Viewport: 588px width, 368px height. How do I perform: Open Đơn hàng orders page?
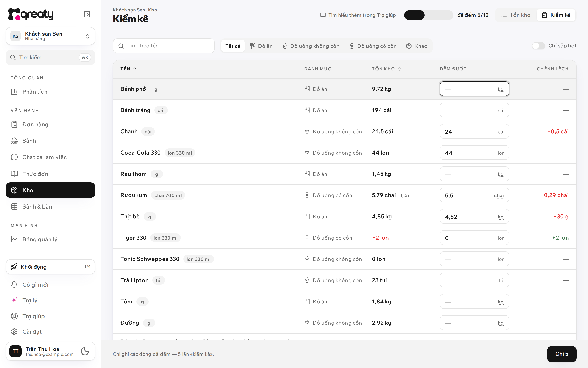pos(50,124)
